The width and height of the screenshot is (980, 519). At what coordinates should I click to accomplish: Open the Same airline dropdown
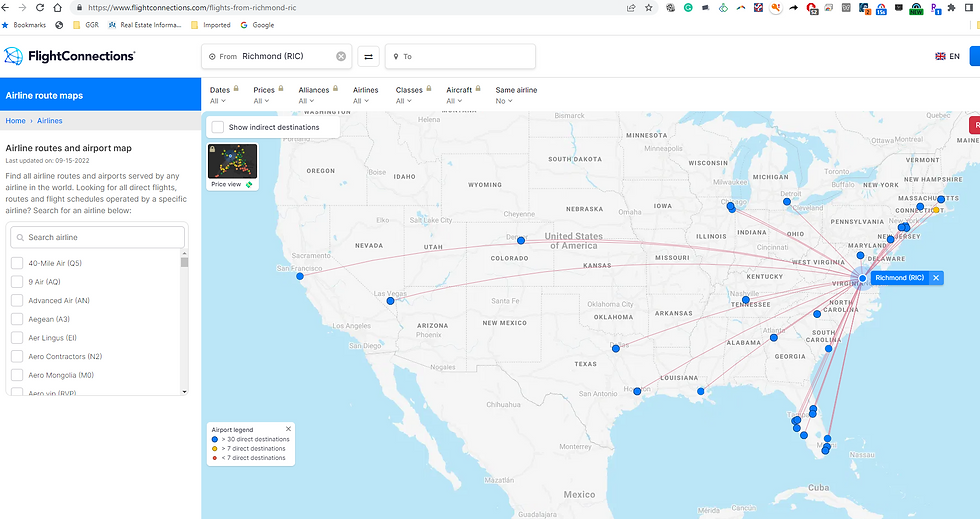coord(516,95)
